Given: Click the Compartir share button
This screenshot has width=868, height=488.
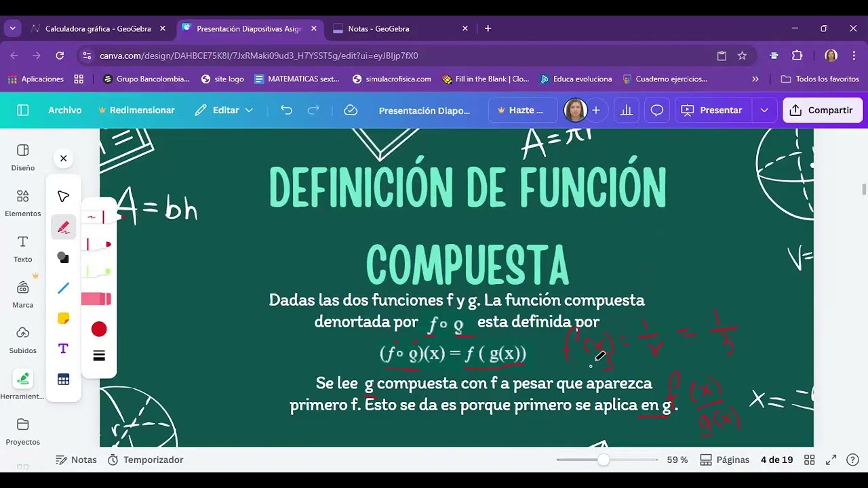Looking at the screenshot, I should click(823, 110).
